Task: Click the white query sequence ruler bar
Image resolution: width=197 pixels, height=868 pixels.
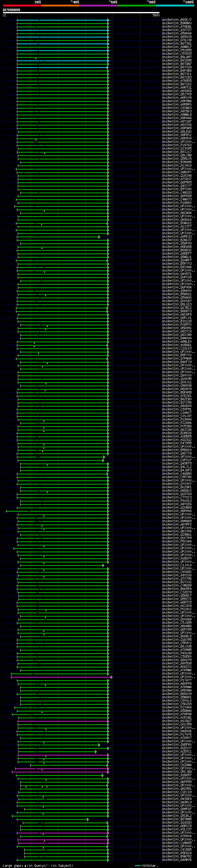Action: click(81, 13)
